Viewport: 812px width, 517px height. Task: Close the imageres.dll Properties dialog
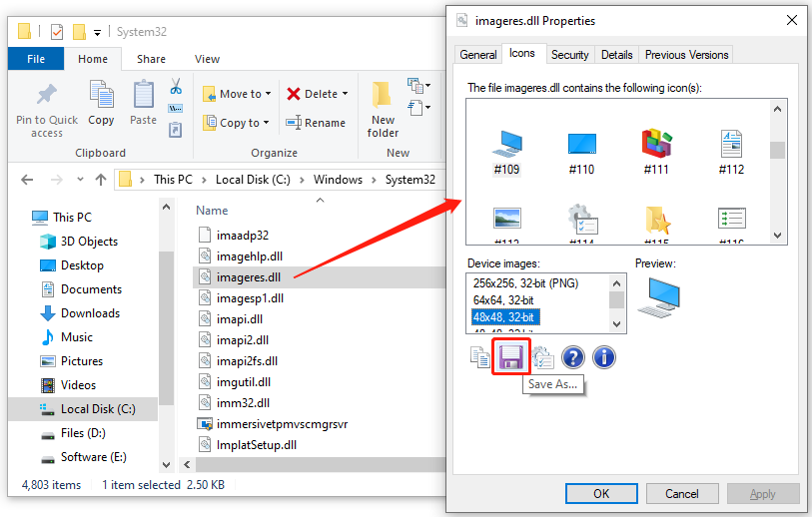pyautogui.click(x=792, y=20)
